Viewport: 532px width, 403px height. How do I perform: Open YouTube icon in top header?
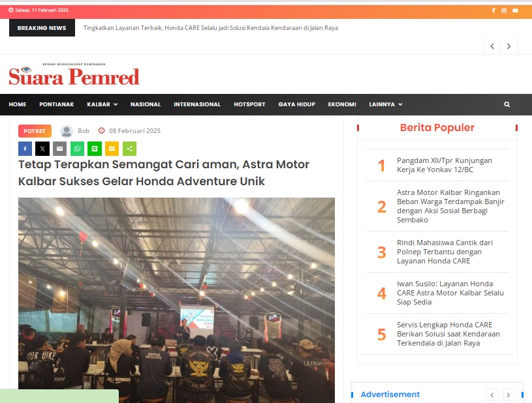click(x=515, y=10)
